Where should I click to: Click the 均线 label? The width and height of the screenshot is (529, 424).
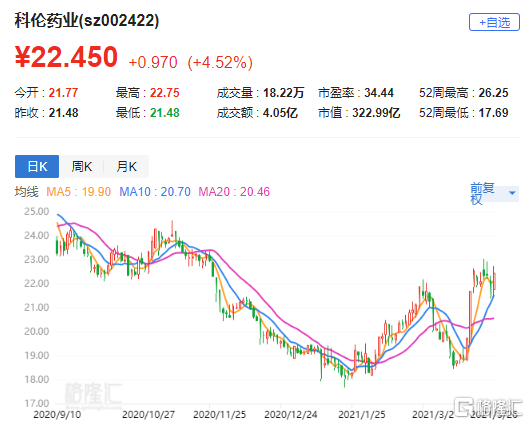tap(27, 192)
